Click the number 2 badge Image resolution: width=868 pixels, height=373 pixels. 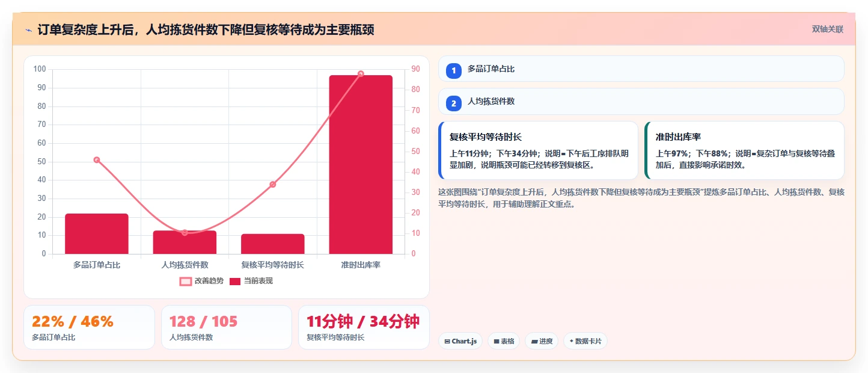454,103
